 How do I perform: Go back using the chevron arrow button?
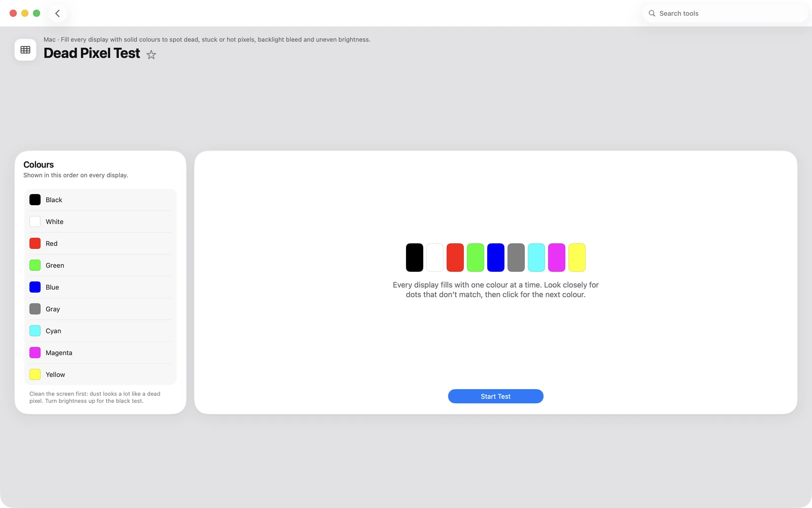[57, 13]
